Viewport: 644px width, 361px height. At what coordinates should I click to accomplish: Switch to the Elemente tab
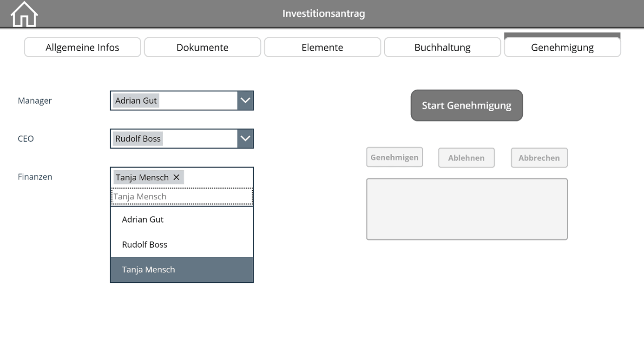(322, 47)
